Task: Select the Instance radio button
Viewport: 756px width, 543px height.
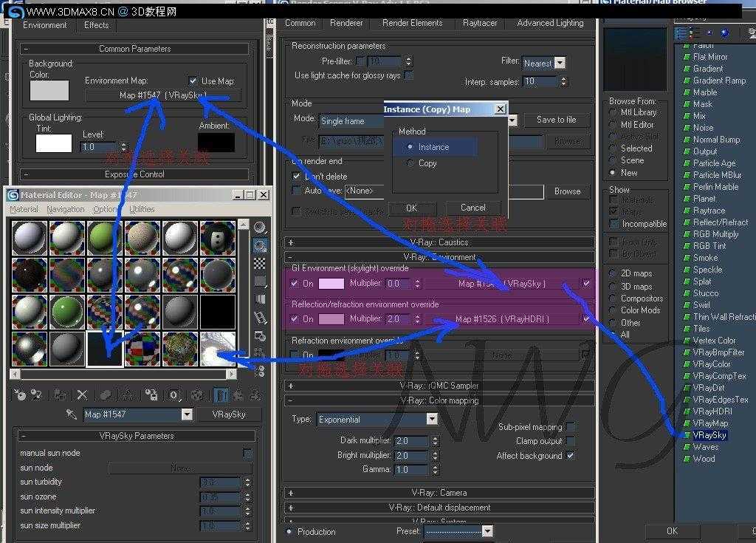Action: coord(410,147)
